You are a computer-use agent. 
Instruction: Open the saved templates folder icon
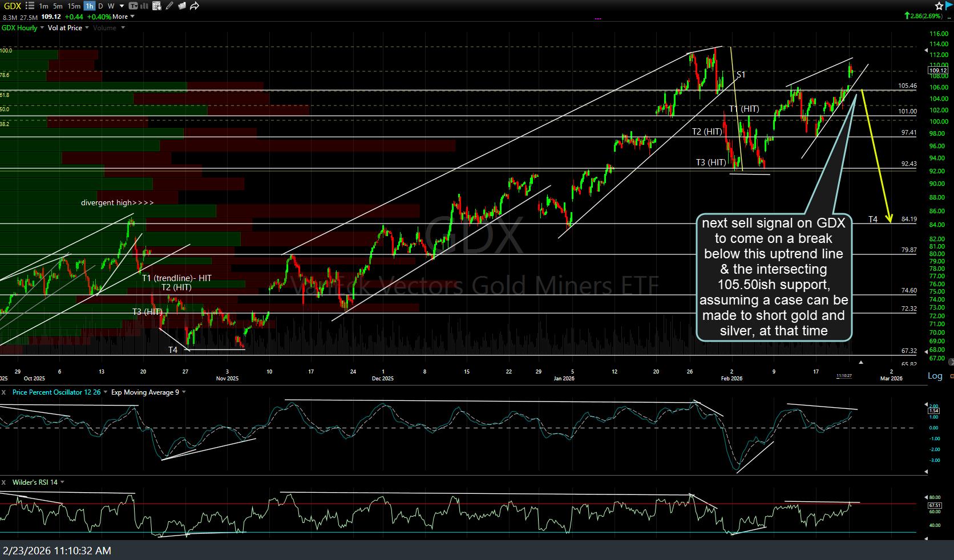point(182,6)
